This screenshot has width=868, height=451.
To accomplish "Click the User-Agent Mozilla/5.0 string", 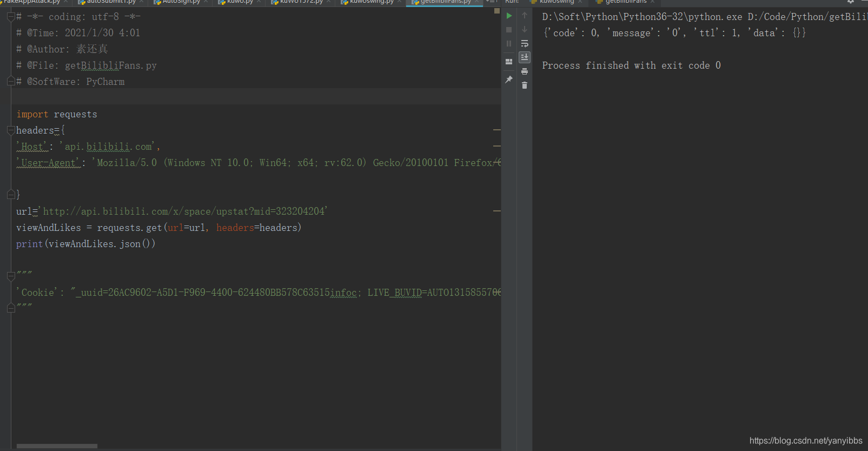I will tap(296, 163).
